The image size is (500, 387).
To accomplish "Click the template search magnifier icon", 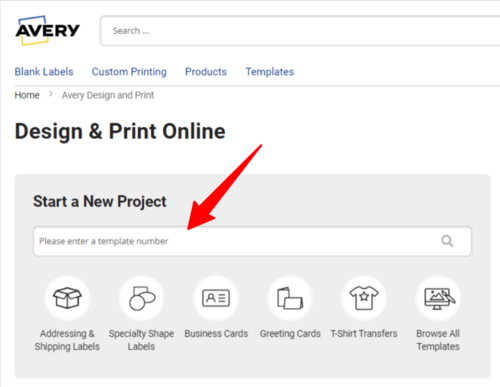I will [447, 241].
